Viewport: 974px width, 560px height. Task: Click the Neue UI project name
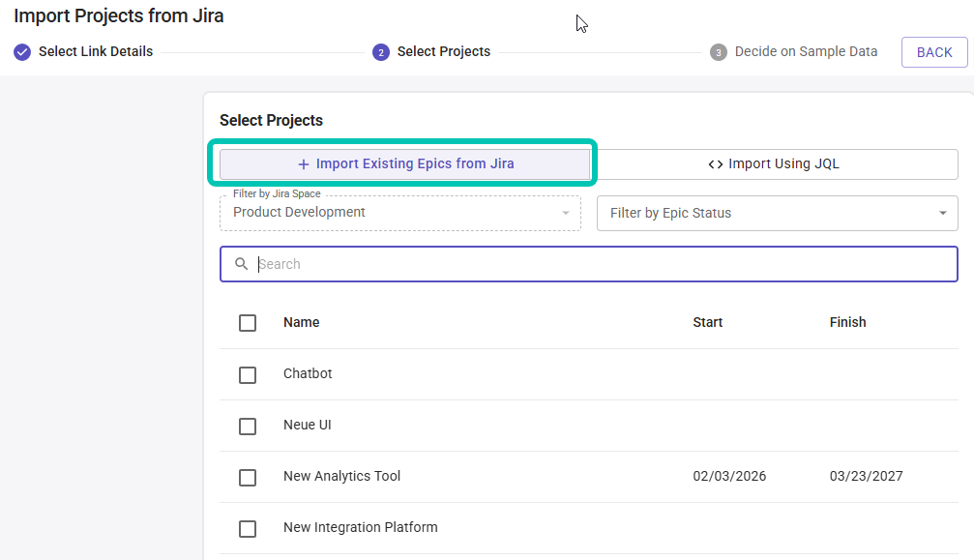(307, 426)
